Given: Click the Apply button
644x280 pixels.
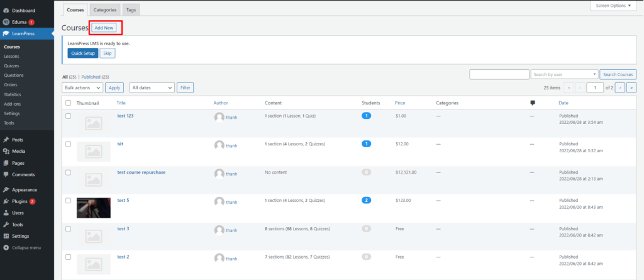Looking at the screenshot, I should (114, 87).
